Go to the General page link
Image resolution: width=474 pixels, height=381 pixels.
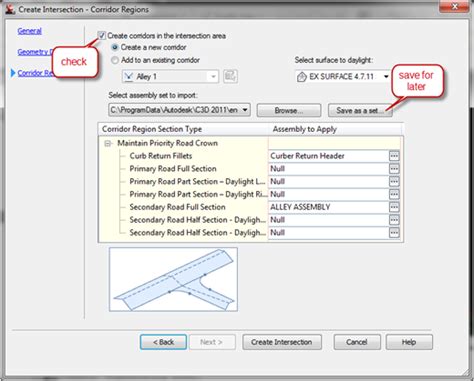pos(30,31)
